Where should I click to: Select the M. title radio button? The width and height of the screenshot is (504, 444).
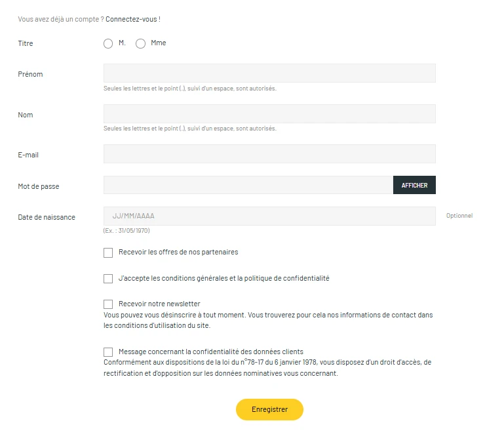point(108,44)
